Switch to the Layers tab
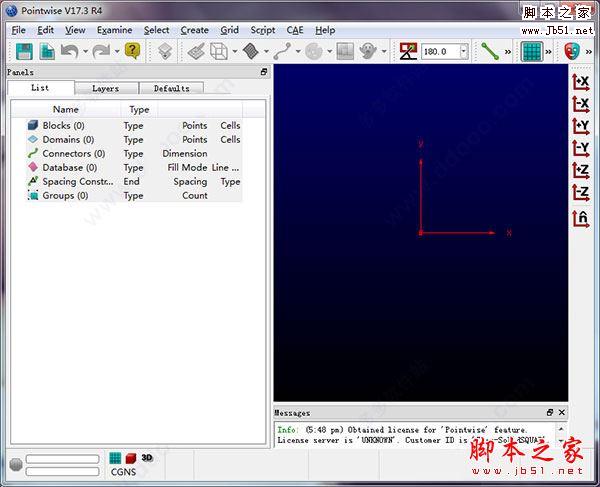The image size is (600, 487). pyautogui.click(x=105, y=88)
